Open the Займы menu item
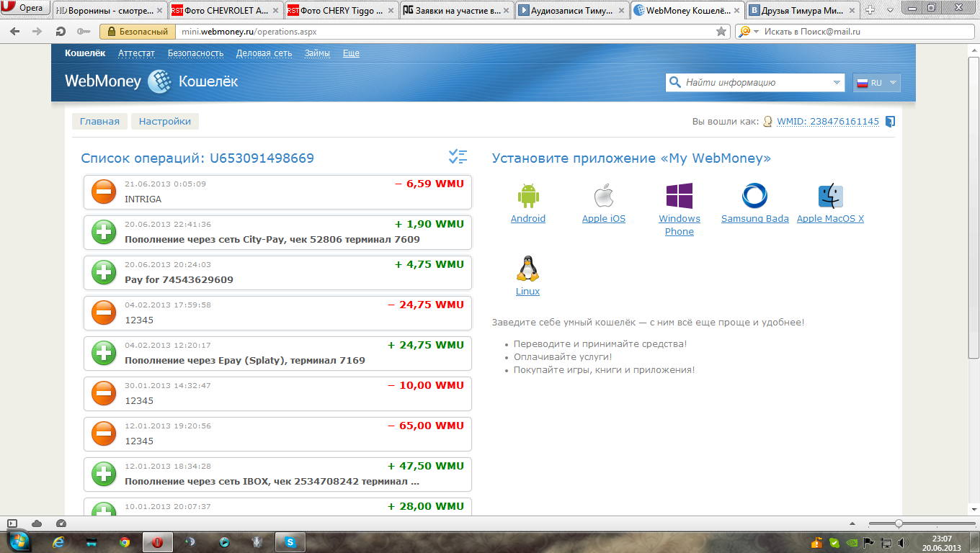The image size is (980, 553). (x=317, y=53)
